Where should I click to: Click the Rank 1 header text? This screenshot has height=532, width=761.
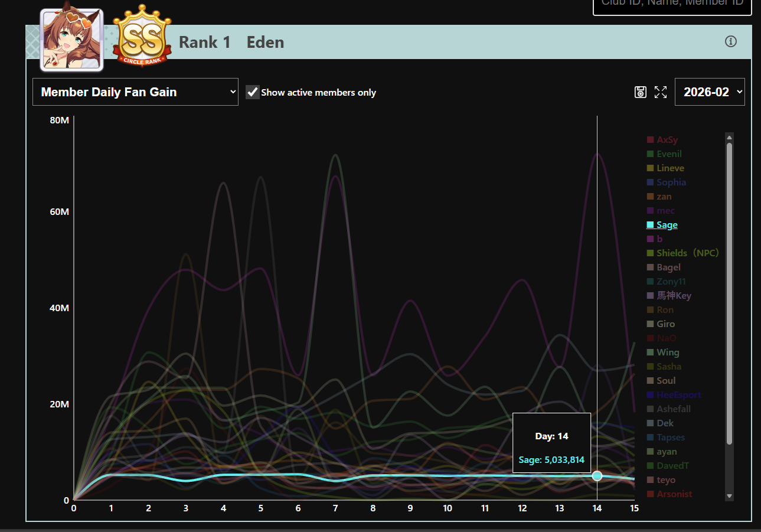[205, 43]
